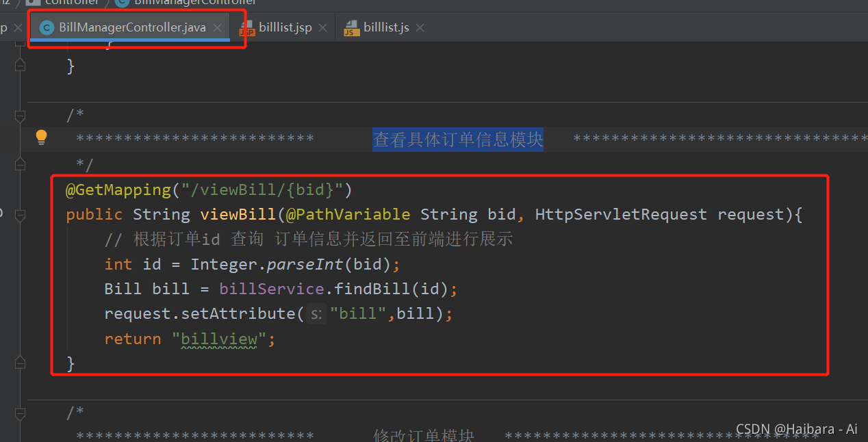Click the @PathVariable annotation
868x442 pixels.
(x=348, y=215)
